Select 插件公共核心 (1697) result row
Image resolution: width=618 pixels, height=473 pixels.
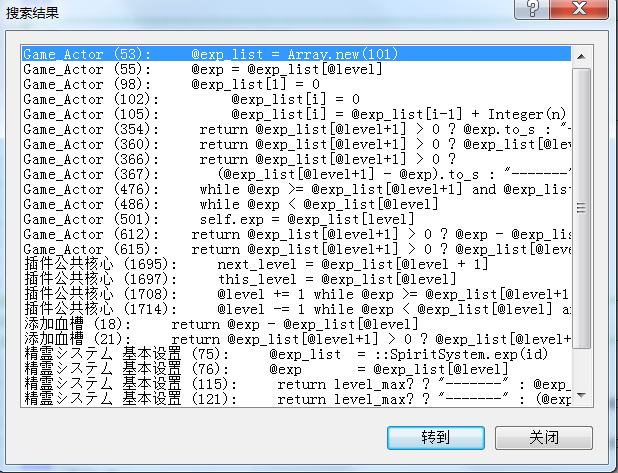click(296, 279)
